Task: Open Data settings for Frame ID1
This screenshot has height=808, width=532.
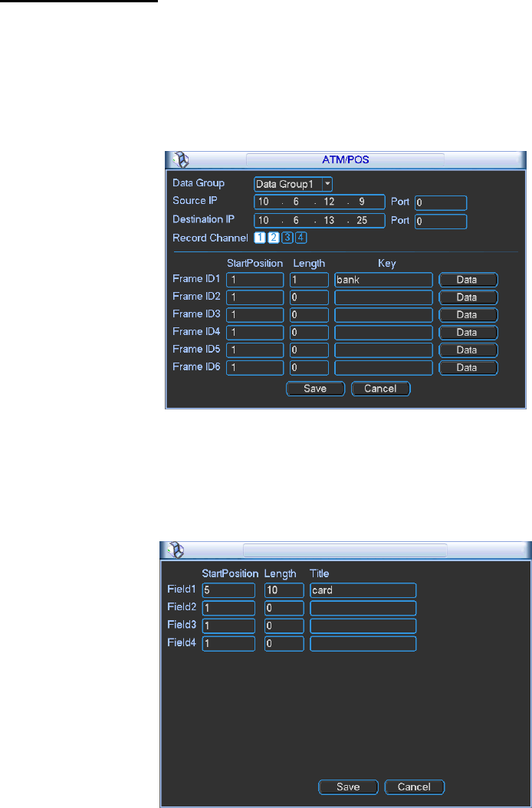Action: [x=468, y=280]
